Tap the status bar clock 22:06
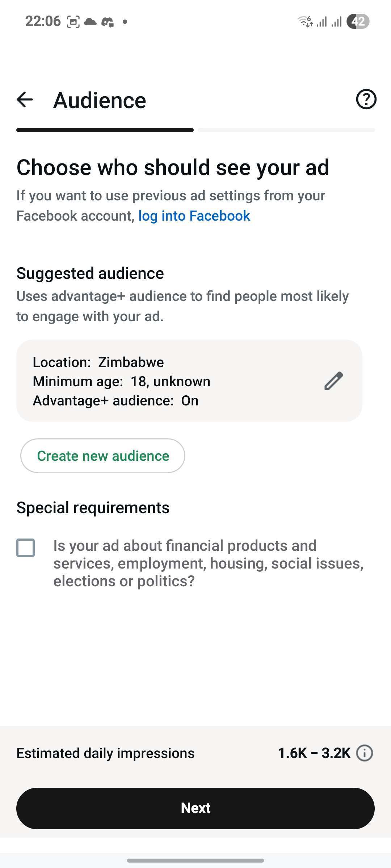The width and height of the screenshot is (391, 868). point(43,21)
